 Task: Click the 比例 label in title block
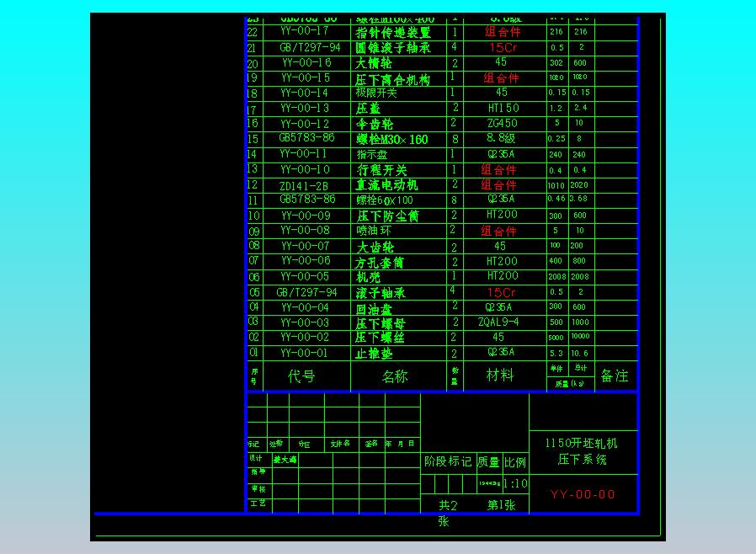tap(515, 462)
